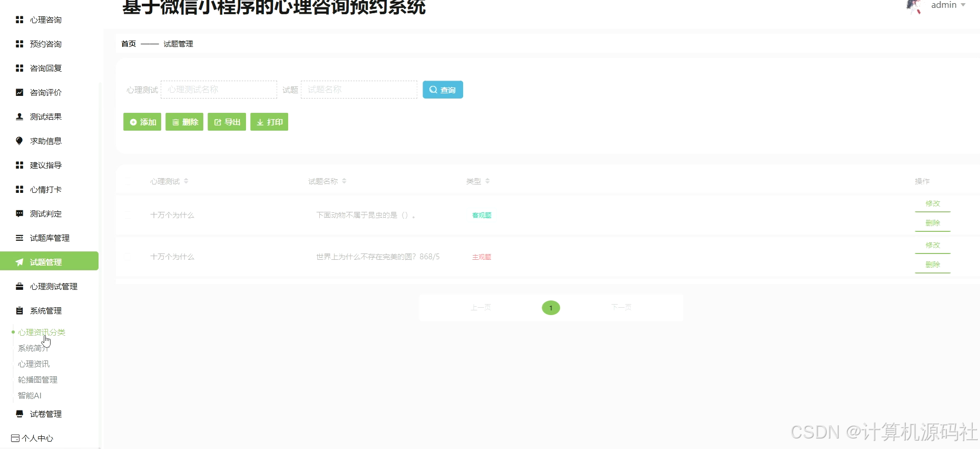The image size is (980, 449).
Task: Click the paper-plane icon for 试题管理
Action: [x=19, y=262]
